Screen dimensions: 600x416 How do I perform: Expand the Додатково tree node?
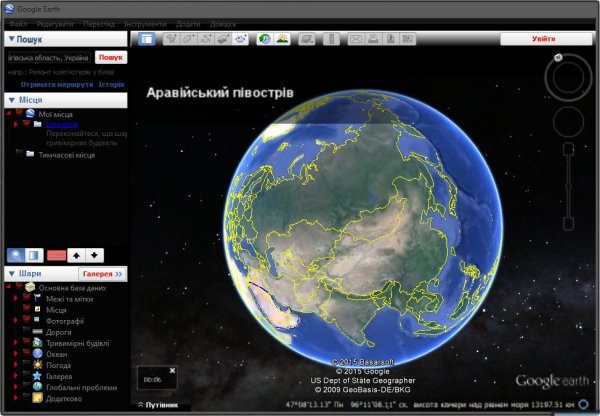[16, 398]
